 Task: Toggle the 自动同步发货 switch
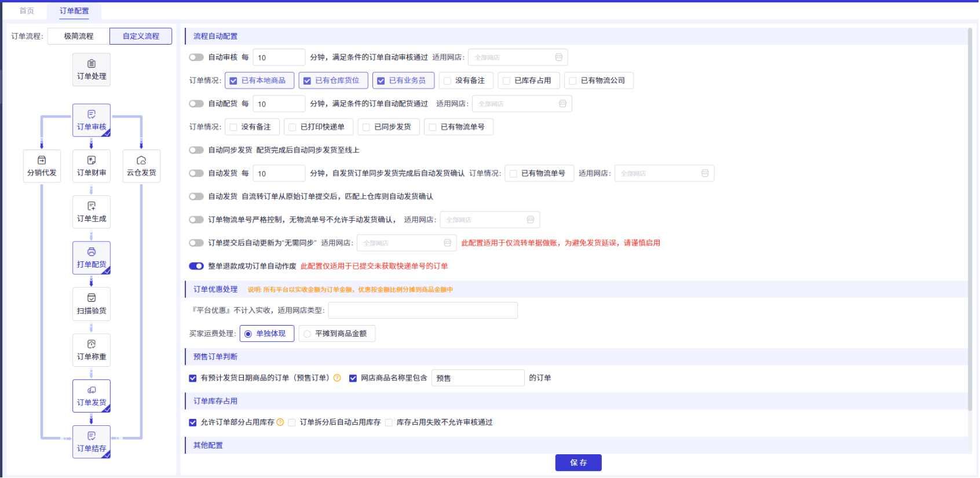pos(196,150)
